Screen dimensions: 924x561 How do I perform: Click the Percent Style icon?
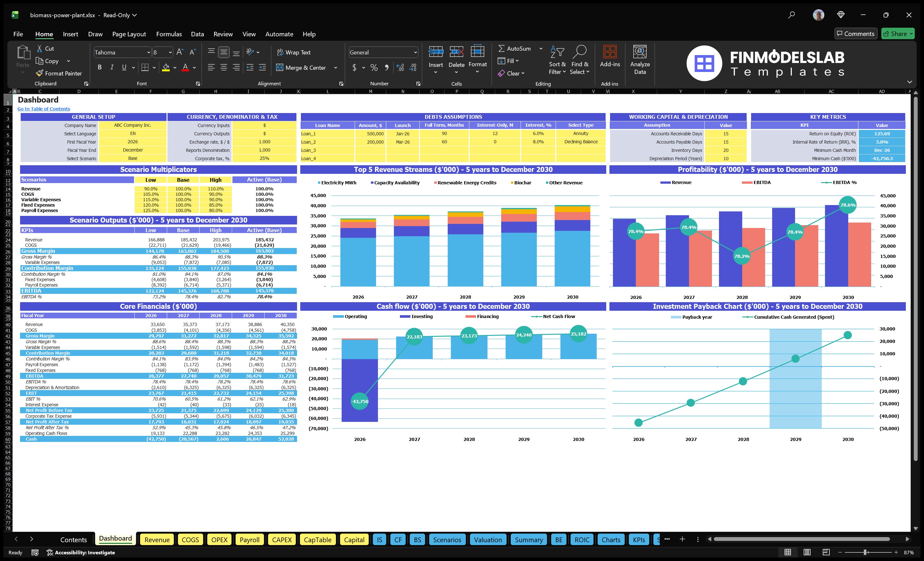(x=373, y=68)
